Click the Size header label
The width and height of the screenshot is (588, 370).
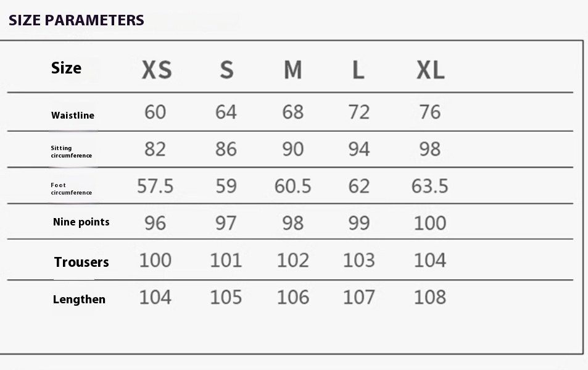(66, 68)
